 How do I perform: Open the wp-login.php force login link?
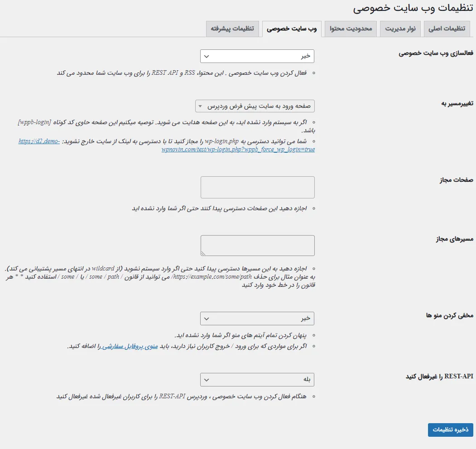(x=238, y=149)
